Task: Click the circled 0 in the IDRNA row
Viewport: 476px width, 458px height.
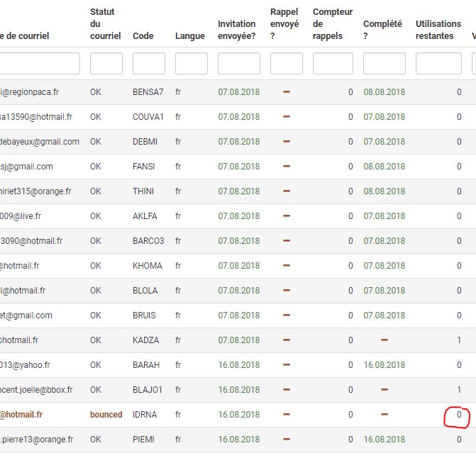Action: pos(459,415)
